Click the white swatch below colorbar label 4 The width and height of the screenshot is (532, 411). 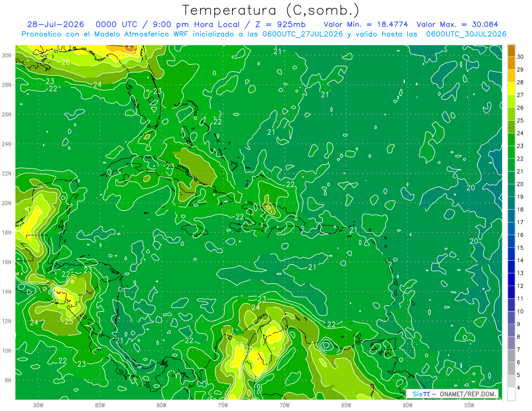[511, 394]
